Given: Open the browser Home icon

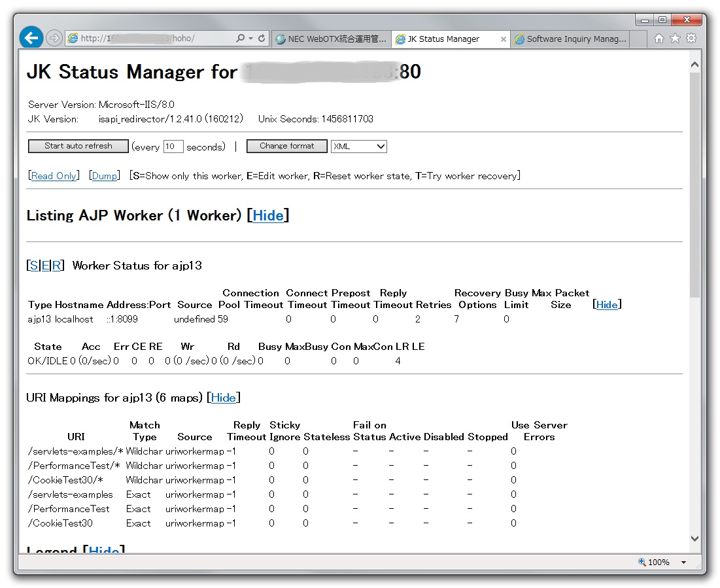Looking at the screenshot, I should coord(659,39).
